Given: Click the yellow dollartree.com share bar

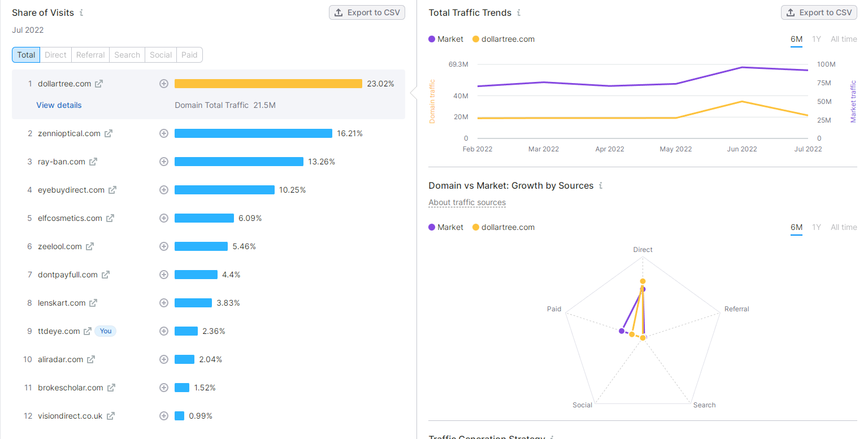Looking at the screenshot, I should point(268,84).
